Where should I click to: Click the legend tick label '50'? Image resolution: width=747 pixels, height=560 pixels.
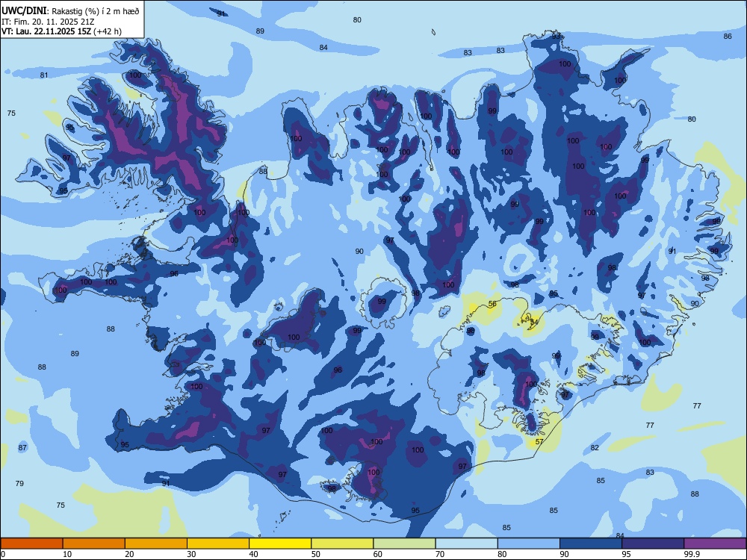[316, 554]
